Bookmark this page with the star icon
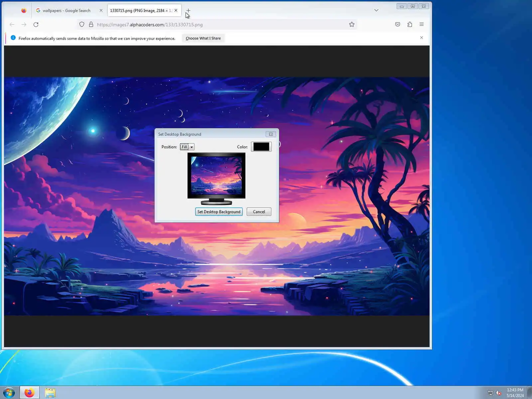This screenshot has height=399, width=532. (352, 25)
